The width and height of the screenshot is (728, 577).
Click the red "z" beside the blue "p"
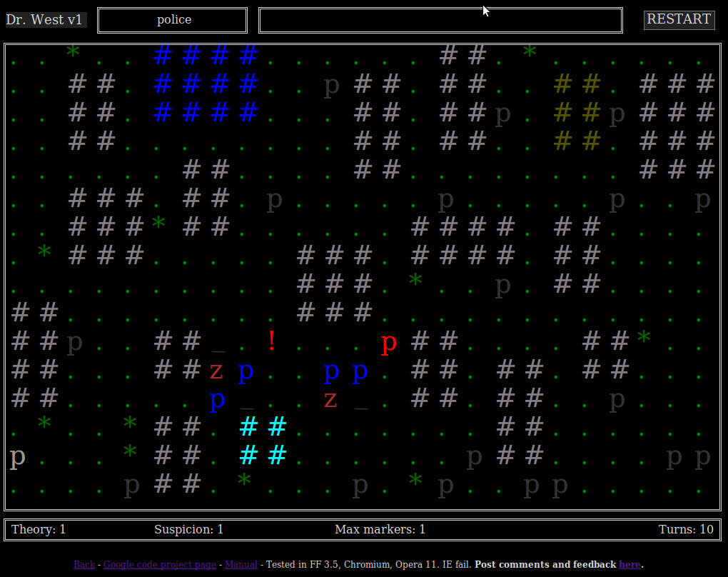(216, 371)
